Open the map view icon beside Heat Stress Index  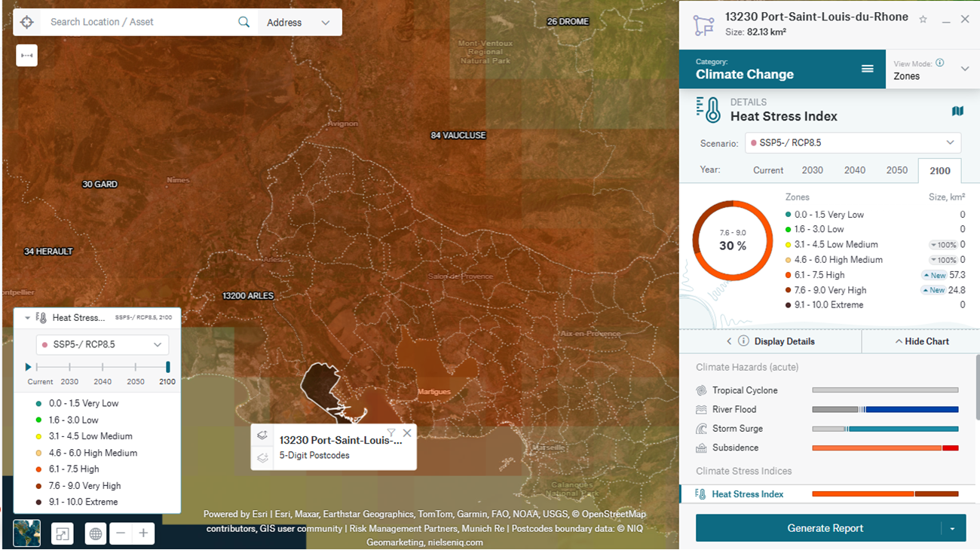[x=958, y=110]
